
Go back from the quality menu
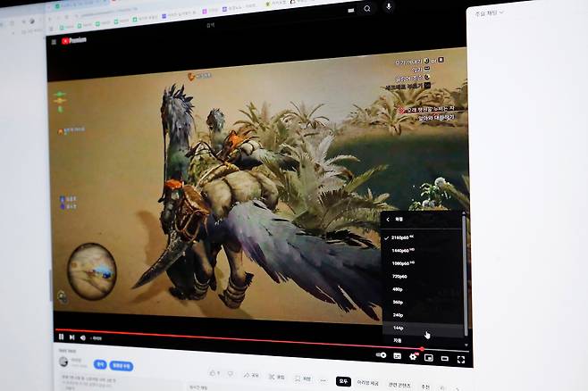point(388,220)
